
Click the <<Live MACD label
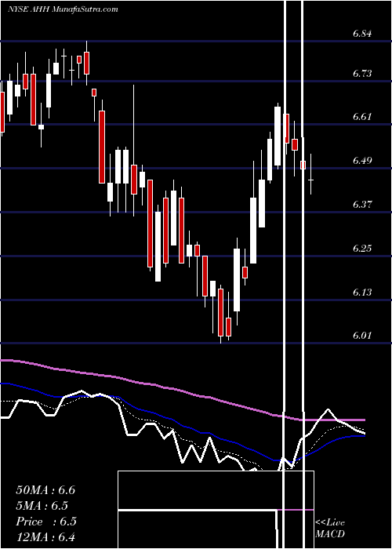pos(330,529)
